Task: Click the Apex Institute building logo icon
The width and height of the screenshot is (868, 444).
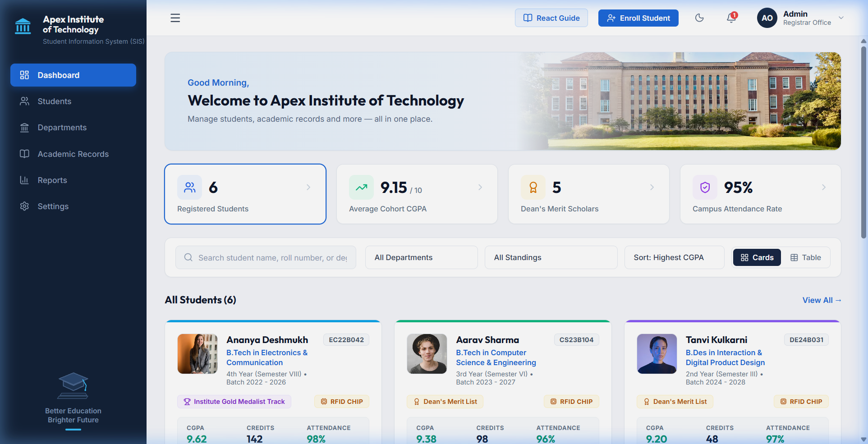Action: pyautogui.click(x=23, y=26)
